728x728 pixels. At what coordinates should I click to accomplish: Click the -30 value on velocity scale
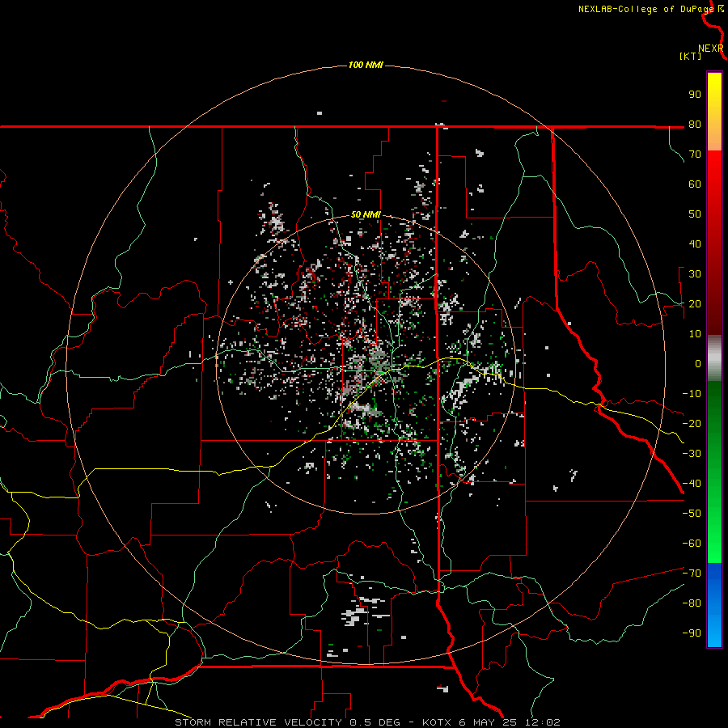(692, 454)
